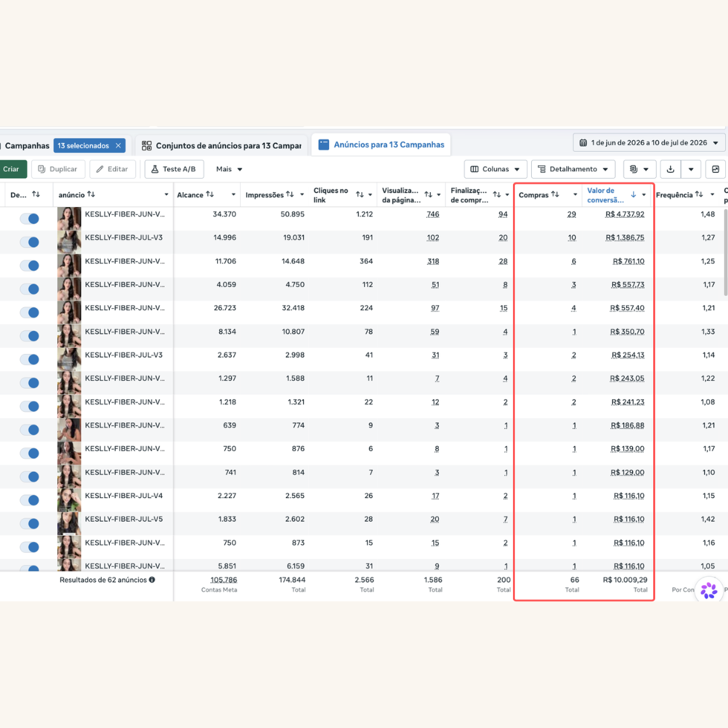Screen dimensions: 728x728
Task: Click the chart view icon at toolbar end
Action: tap(715, 169)
